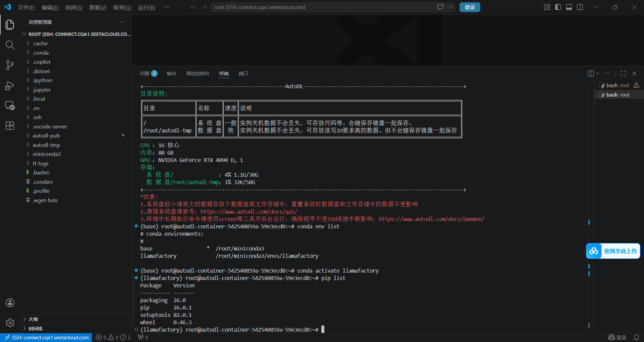Image resolution: width=644 pixels, height=342 pixels.
Task: Toggle the bottom panel visibility
Action: coord(569,7)
